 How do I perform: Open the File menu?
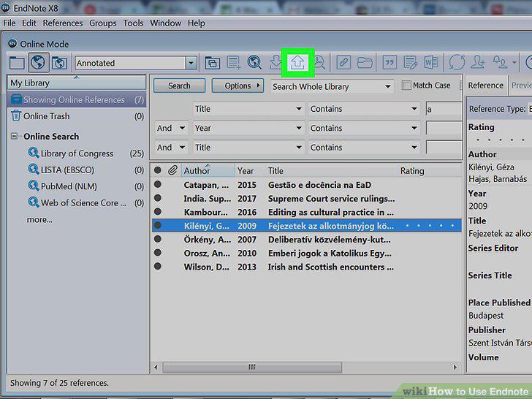tap(9, 23)
